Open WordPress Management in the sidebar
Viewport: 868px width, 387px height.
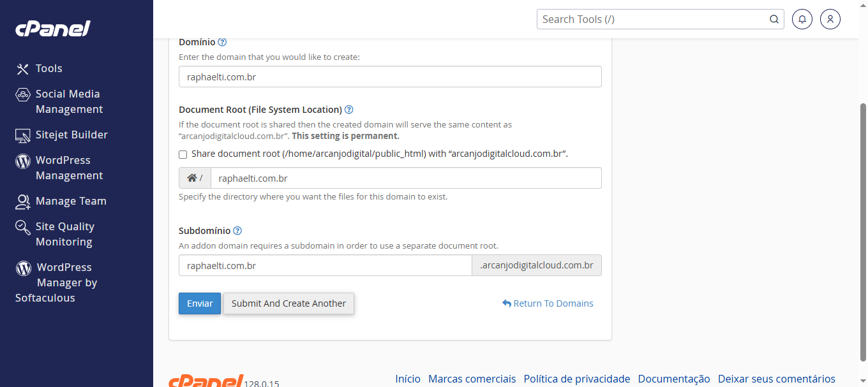coord(68,168)
